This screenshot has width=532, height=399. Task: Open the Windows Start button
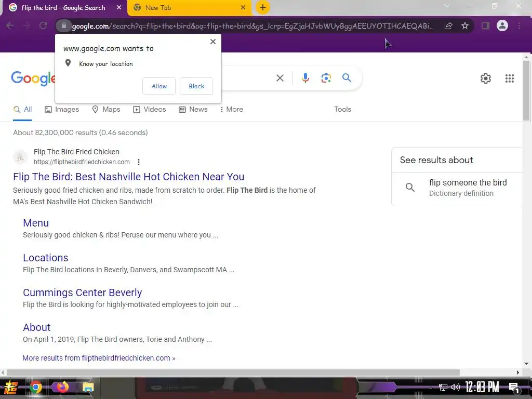[x=10, y=387]
